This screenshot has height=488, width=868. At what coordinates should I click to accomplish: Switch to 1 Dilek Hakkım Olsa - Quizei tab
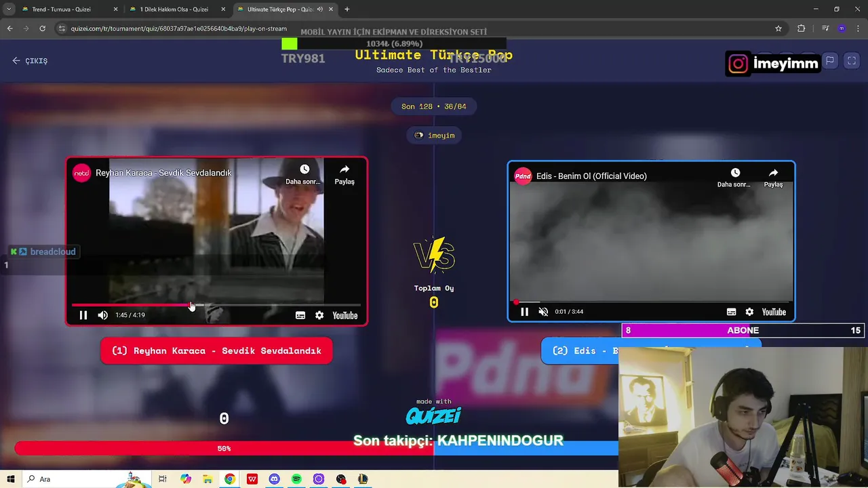pos(176,9)
